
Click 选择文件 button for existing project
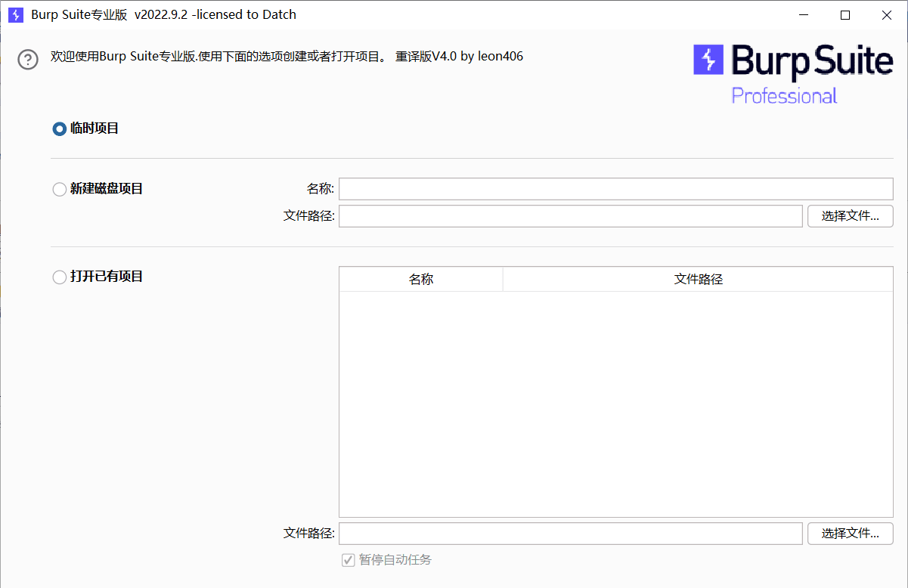(851, 534)
